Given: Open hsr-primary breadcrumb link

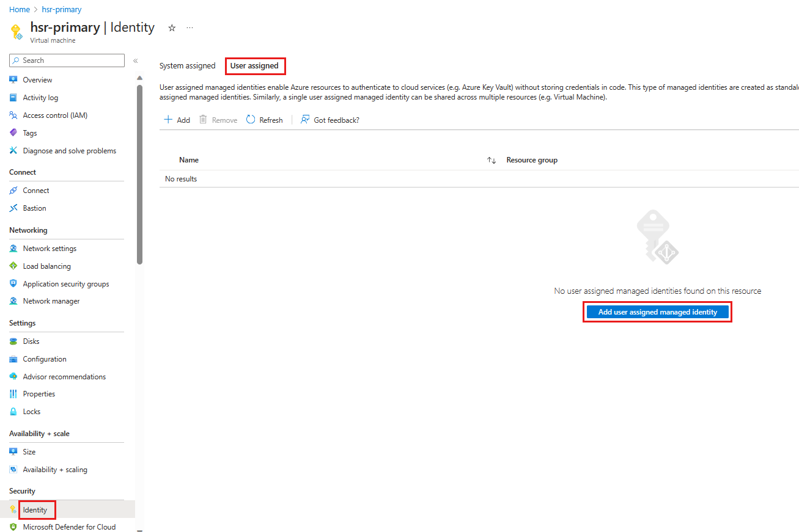Looking at the screenshot, I should click(x=62, y=10).
